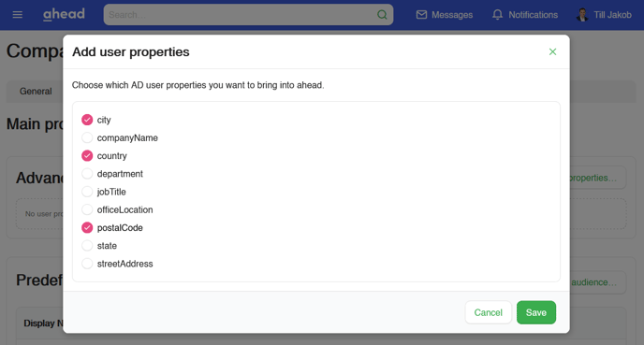Click the Cancel button
The image size is (644, 345).
[x=488, y=312]
